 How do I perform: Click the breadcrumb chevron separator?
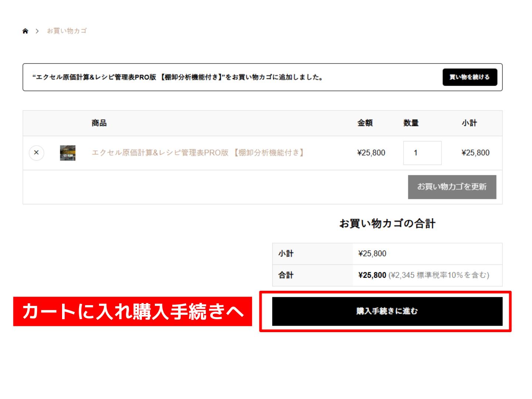[x=37, y=31]
